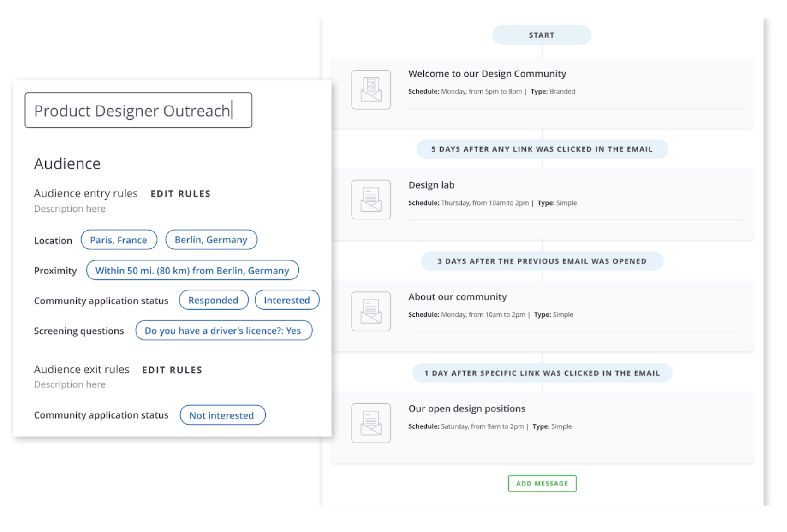This screenshot has width=787, height=532.
Task: Click the Our open design positions email icon
Action: [371, 423]
